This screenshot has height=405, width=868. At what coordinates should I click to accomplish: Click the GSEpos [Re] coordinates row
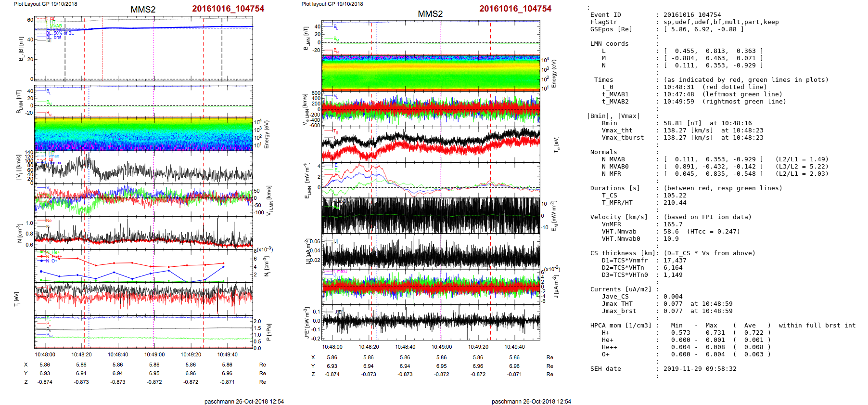(702, 29)
